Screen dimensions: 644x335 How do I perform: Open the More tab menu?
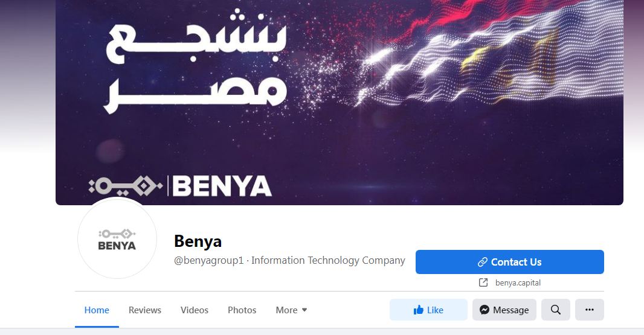292,310
